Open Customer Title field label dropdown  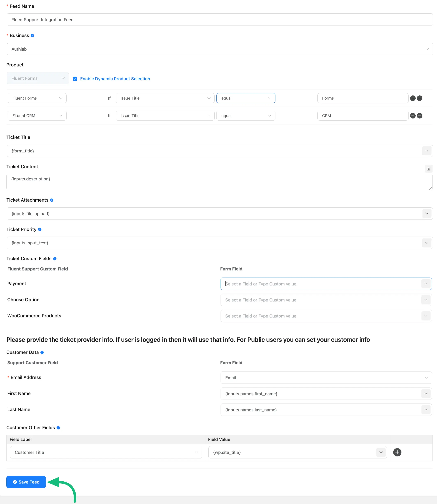coord(106,452)
